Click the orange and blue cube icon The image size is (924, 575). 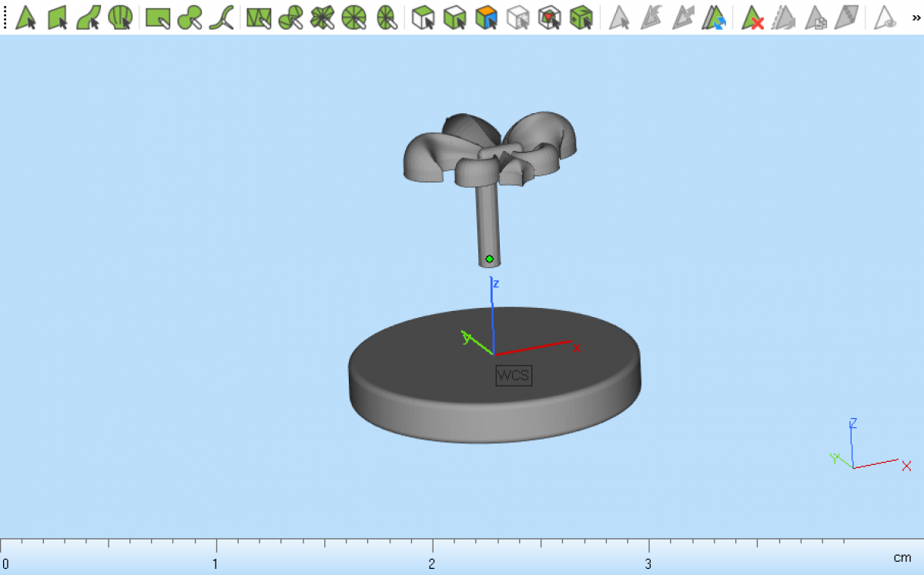point(486,17)
